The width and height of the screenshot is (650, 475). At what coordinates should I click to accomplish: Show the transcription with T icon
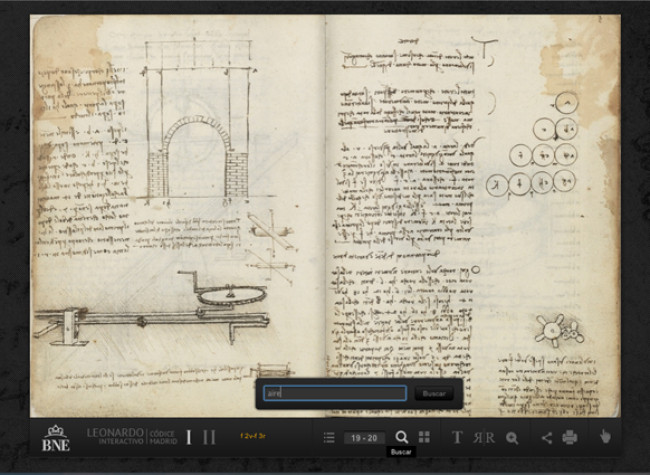[x=457, y=437]
